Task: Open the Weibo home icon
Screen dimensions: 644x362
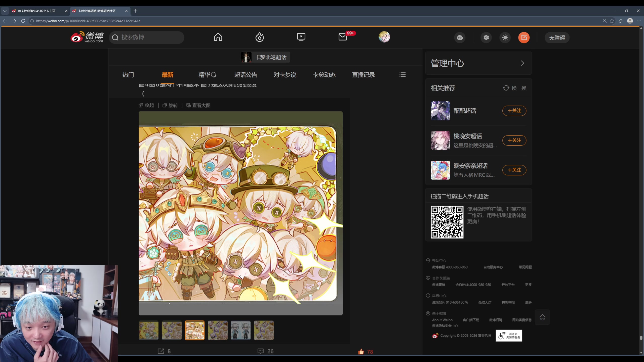Action: coord(218,37)
